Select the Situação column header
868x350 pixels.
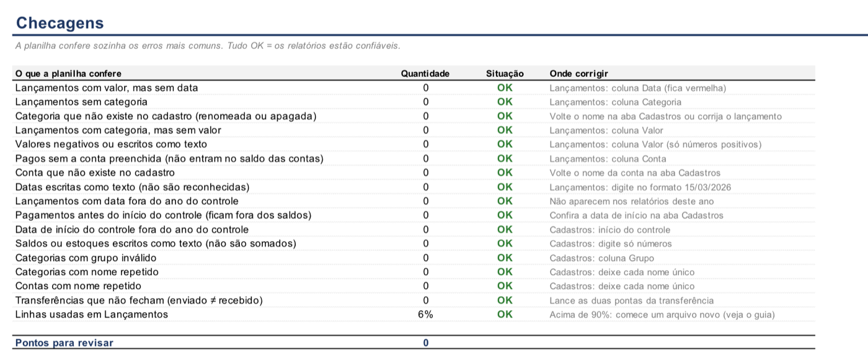pos(505,73)
